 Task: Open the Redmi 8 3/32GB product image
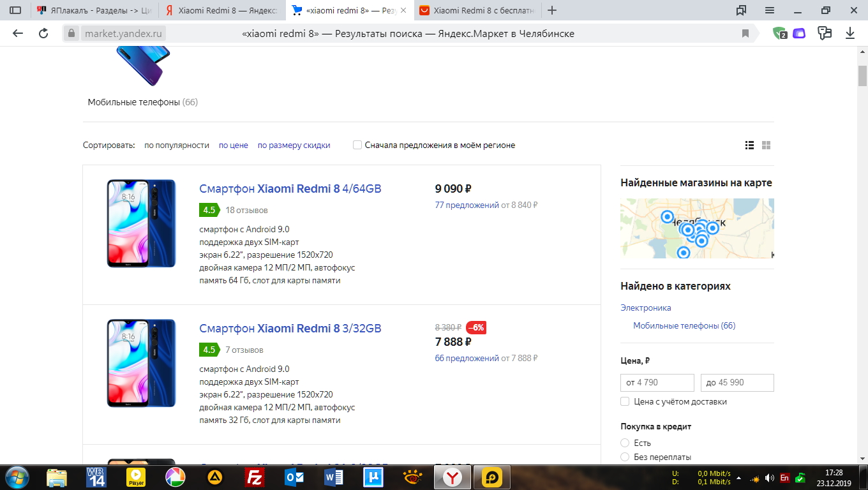(141, 363)
